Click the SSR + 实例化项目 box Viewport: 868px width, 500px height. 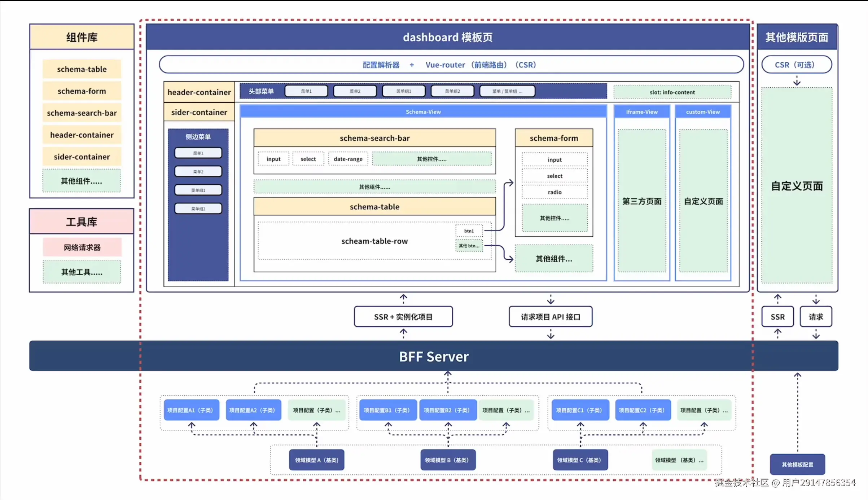point(403,317)
